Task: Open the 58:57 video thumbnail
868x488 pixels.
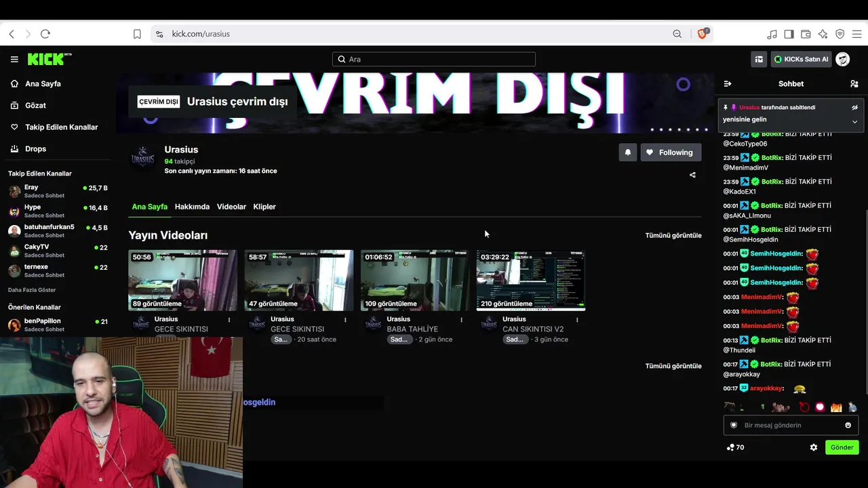Action: (x=299, y=281)
